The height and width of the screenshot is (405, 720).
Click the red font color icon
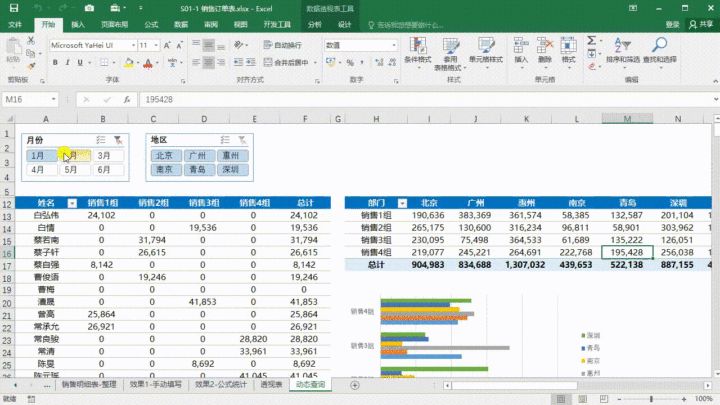tap(148, 63)
